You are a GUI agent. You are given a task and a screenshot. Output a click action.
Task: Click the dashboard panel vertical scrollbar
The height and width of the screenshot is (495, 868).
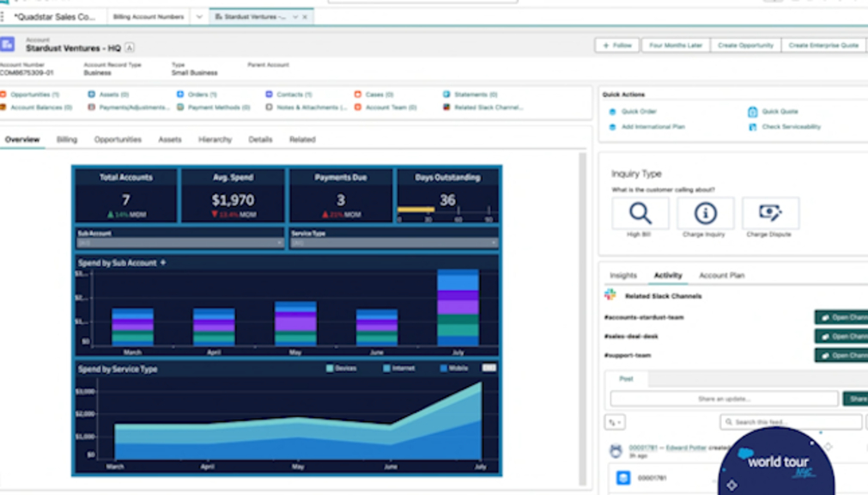coord(582,319)
